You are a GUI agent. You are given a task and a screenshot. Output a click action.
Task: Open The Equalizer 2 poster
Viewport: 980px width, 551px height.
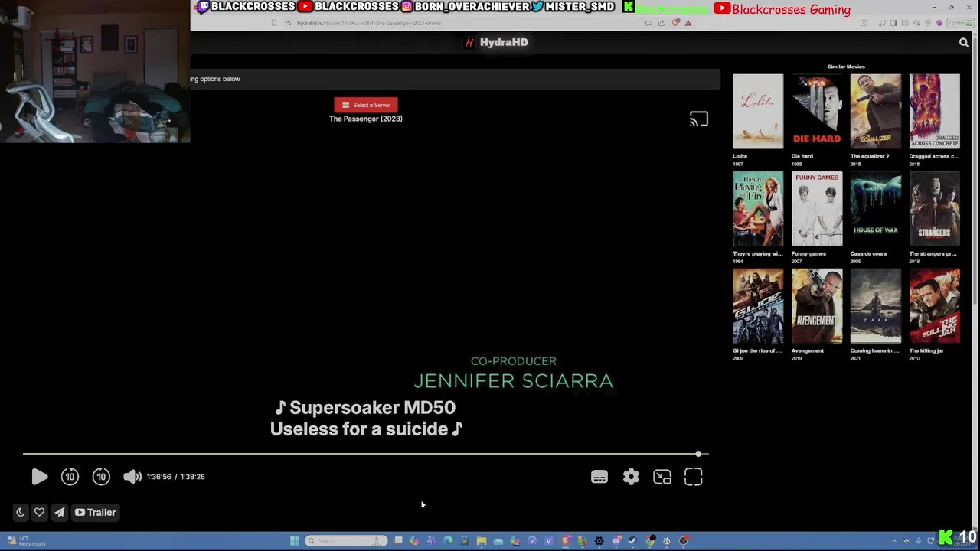click(x=876, y=112)
